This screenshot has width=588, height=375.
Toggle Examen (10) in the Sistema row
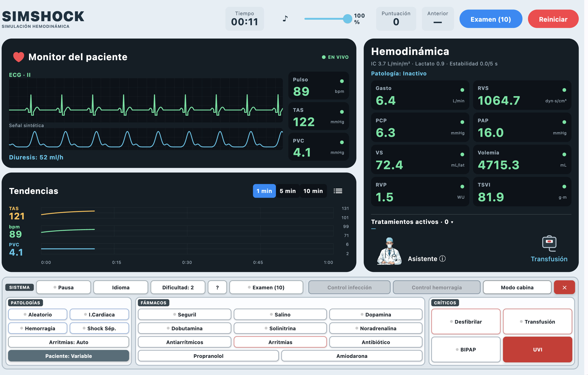point(266,287)
